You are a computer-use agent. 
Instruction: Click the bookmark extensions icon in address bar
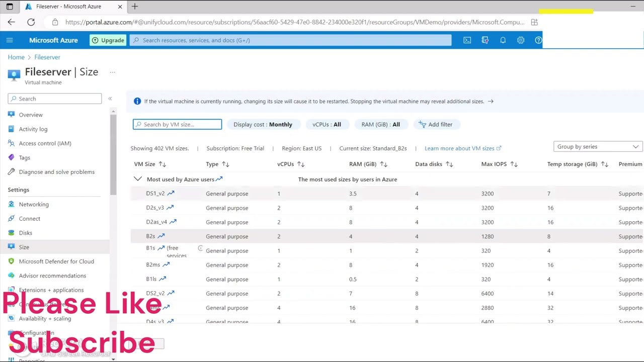tap(534, 22)
